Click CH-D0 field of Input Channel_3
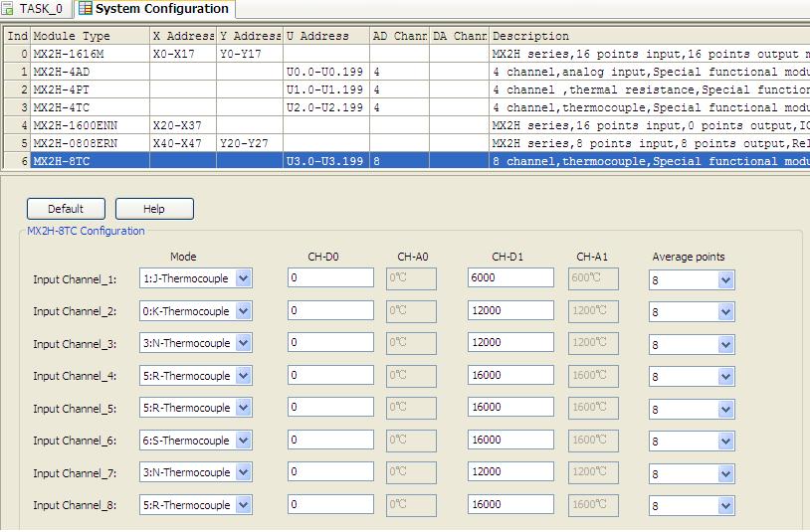Image resolution: width=810 pixels, height=532 pixels. (x=330, y=342)
